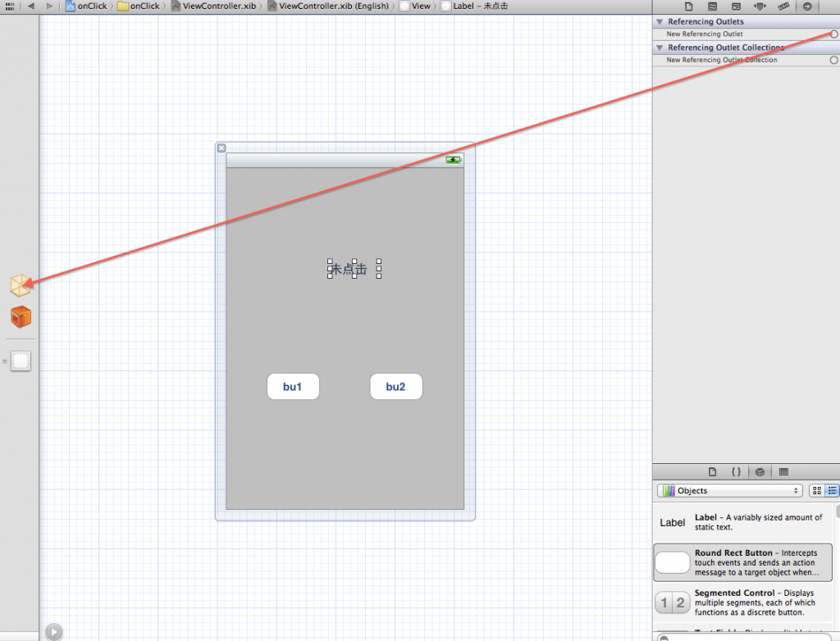Open the Code Snippet library tab
The width and height of the screenshot is (840, 641).
tap(736, 472)
